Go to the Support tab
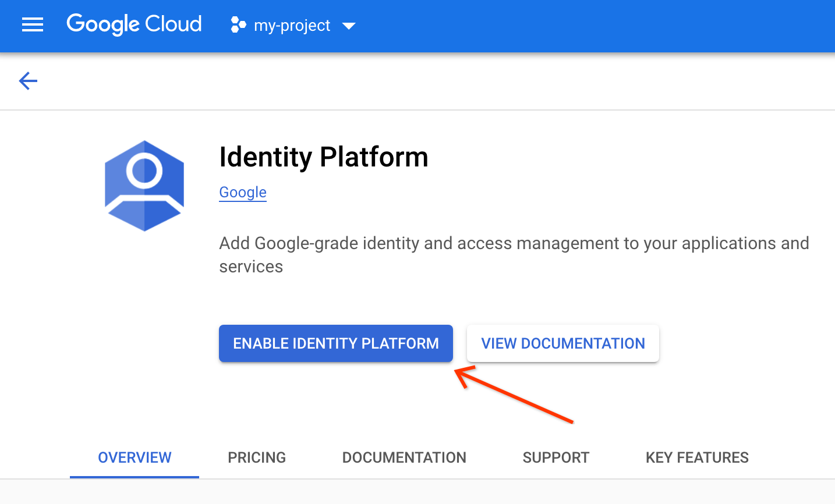 pos(556,457)
